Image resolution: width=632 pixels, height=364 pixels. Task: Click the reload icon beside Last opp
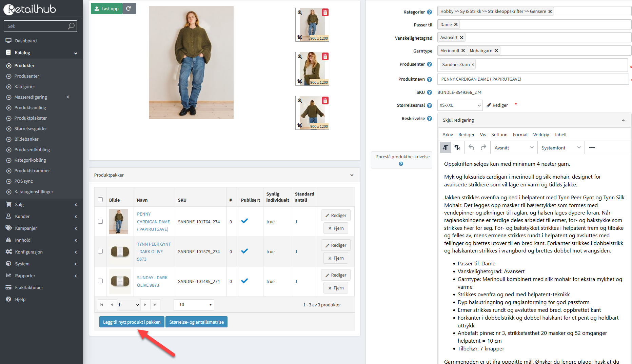pos(129,8)
